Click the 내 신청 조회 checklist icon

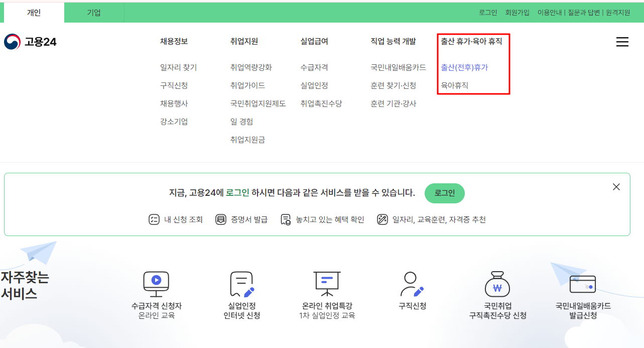pos(154,219)
